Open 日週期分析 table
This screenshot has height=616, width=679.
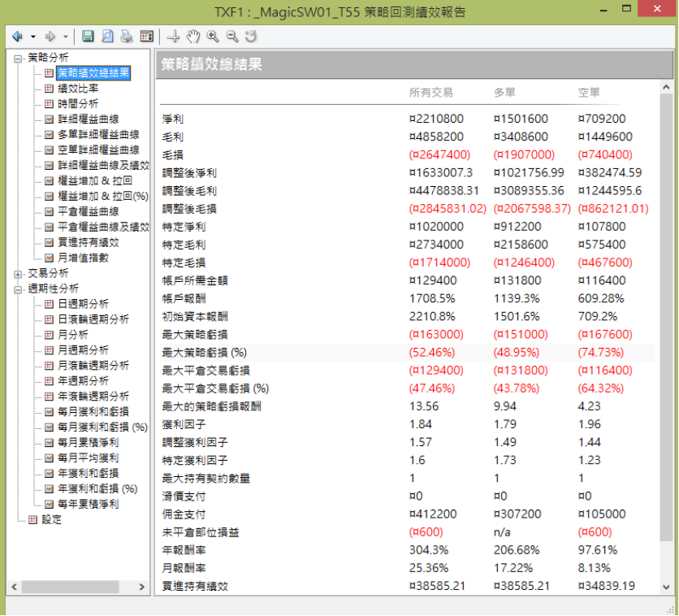pos(83,304)
